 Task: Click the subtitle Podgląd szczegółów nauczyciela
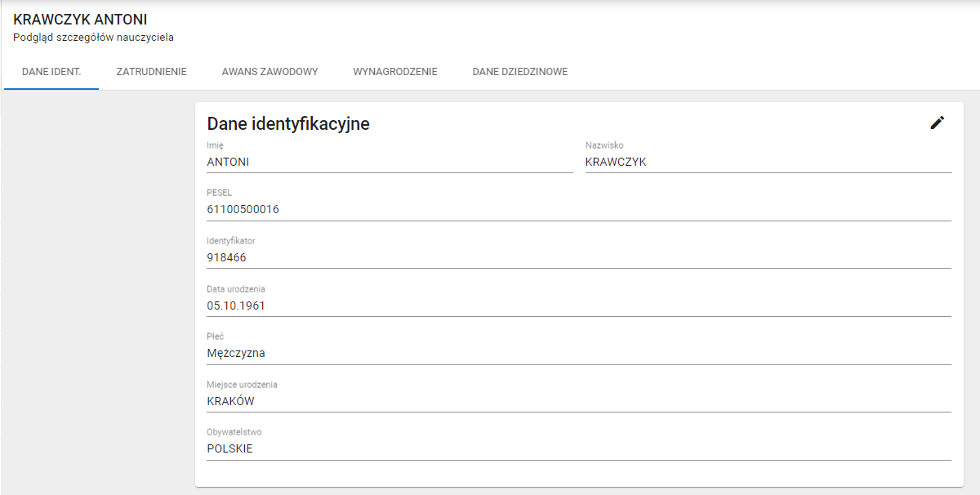[x=93, y=38]
